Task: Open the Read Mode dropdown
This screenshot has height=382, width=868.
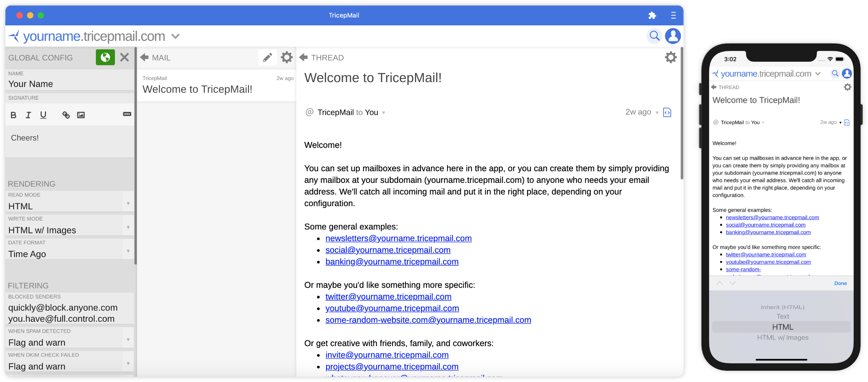Action: tap(69, 202)
